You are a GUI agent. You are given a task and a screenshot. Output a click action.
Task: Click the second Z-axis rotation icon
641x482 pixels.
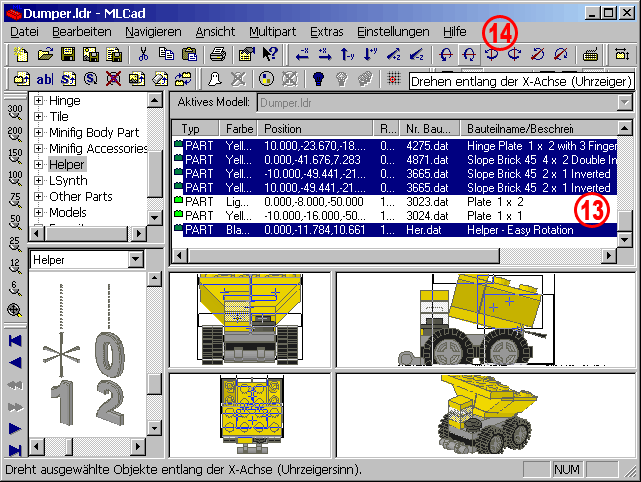[x=560, y=54]
